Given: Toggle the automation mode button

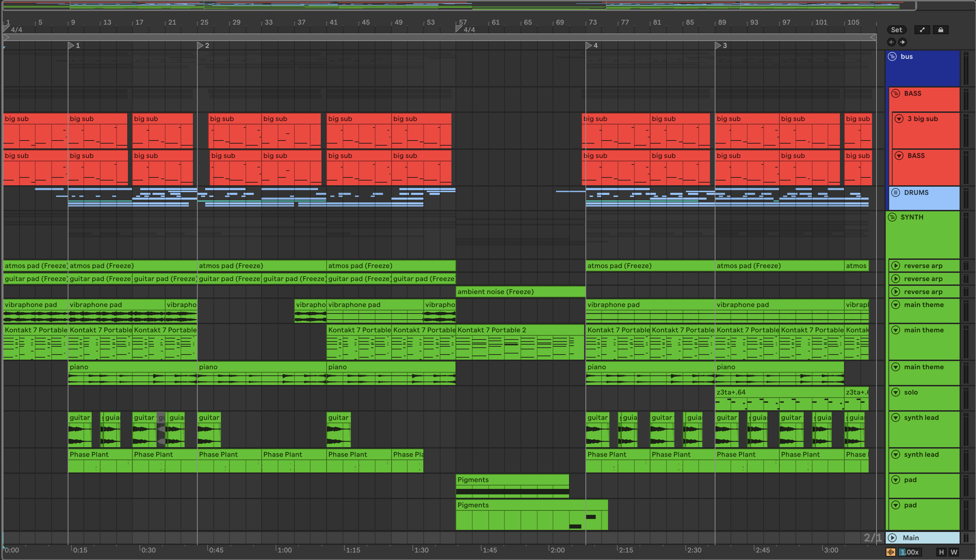Looking at the screenshot, I should pyautogui.click(x=922, y=30).
